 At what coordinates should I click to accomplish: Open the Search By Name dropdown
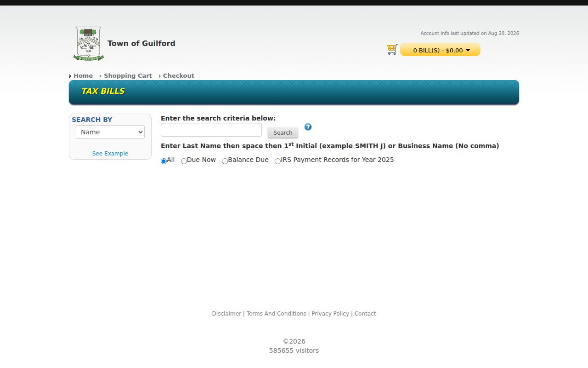tap(110, 132)
